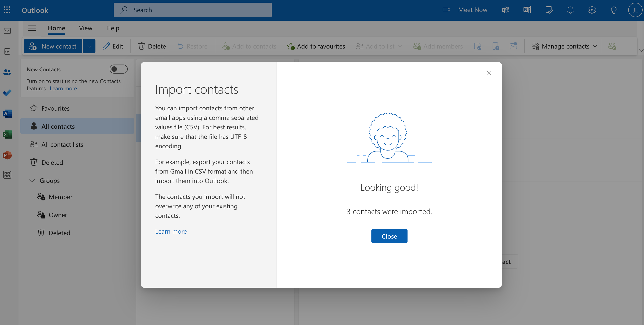Open PowerPoint from the left app rail
The image size is (644, 325).
point(7,155)
